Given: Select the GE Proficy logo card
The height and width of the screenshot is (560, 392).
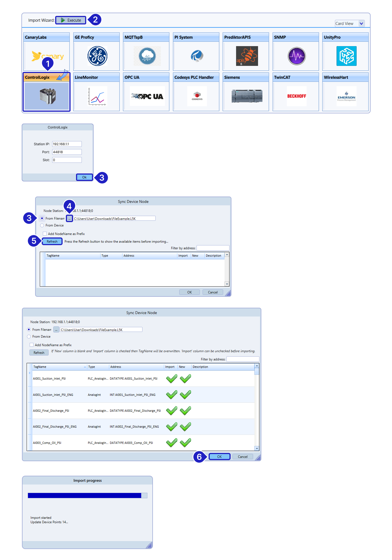Looking at the screenshot, I should coord(97,56).
